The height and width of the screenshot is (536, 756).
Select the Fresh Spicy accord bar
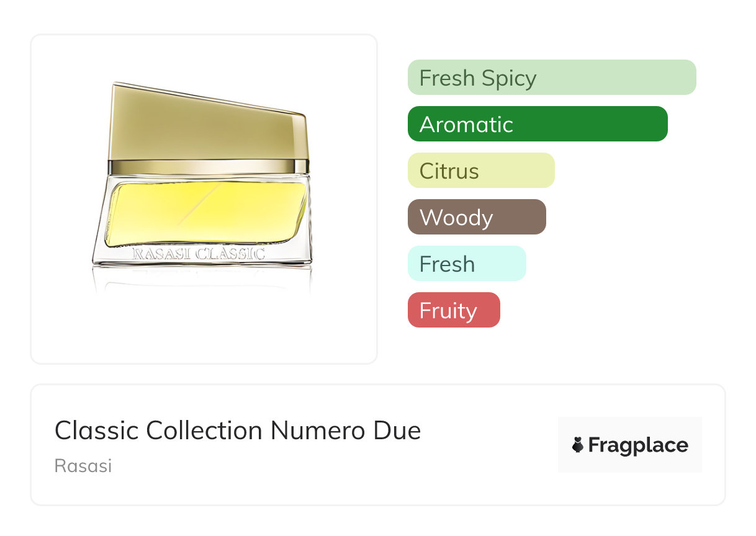point(551,78)
